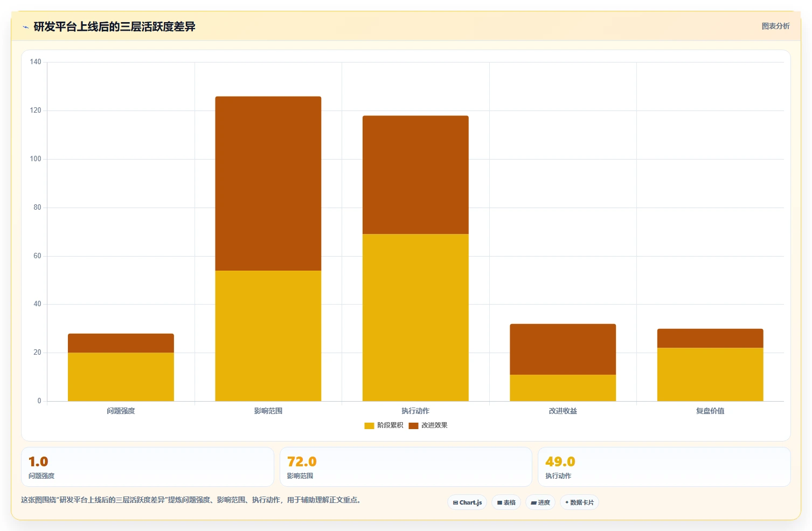Click the Chart.js tag
Viewport: 812px width, 531px height.
point(467,502)
